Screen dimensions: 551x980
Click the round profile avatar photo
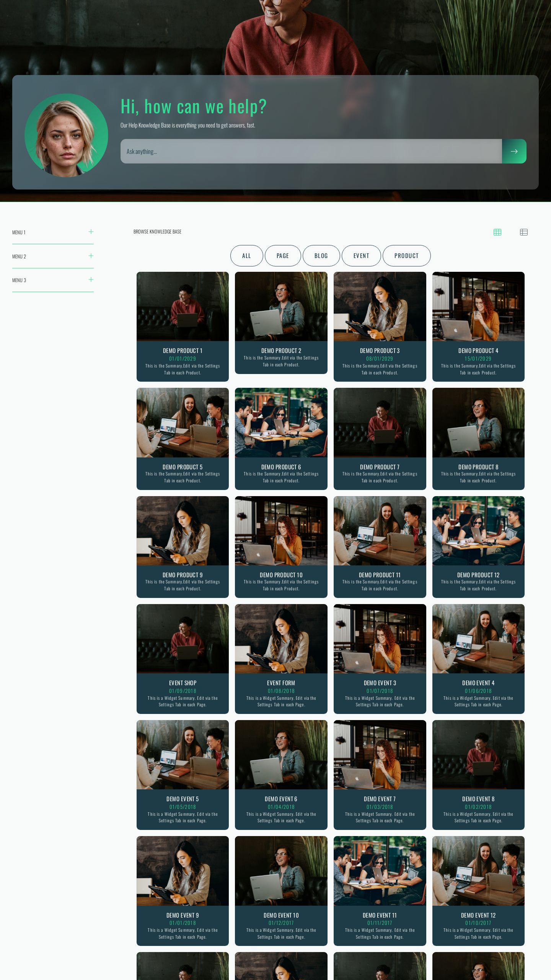(x=66, y=135)
